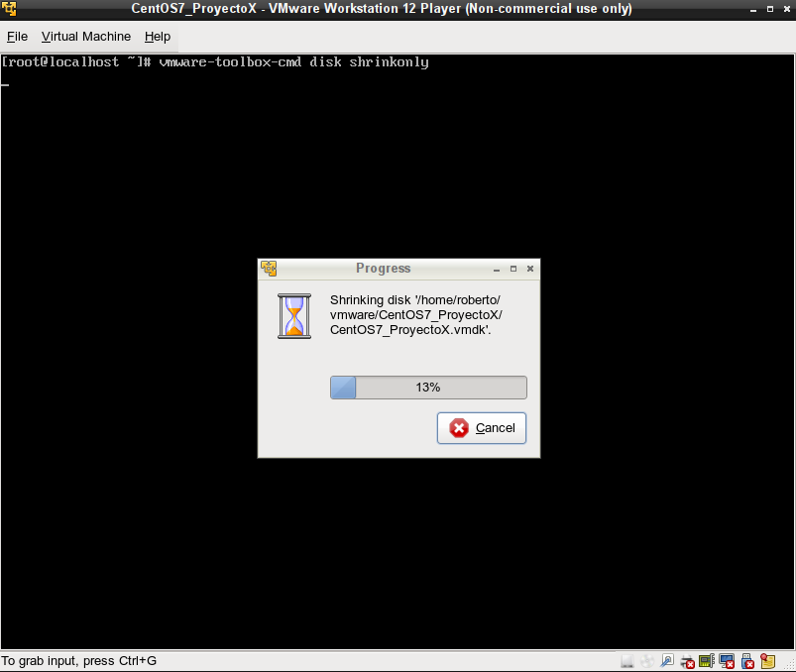This screenshot has width=796, height=672.
Task: Click the 'To grab input, press Ctrl+G' status text
Action: pyautogui.click(x=78, y=661)
